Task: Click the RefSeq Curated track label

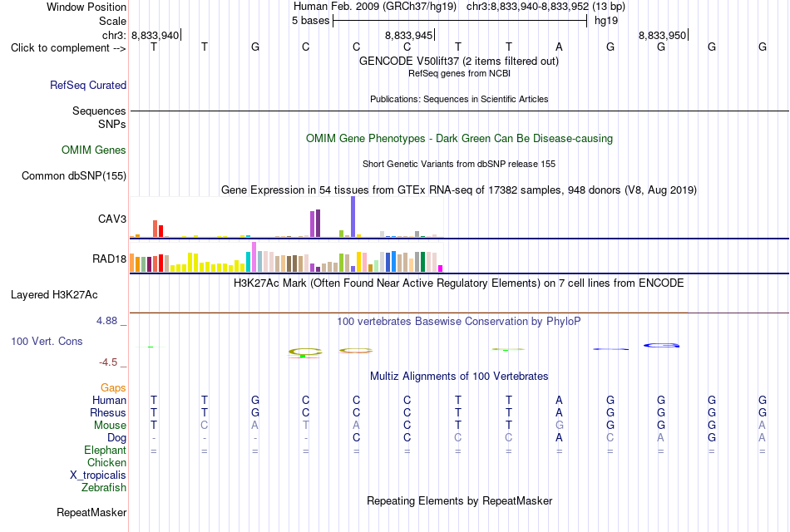Action: coord(88,85)
